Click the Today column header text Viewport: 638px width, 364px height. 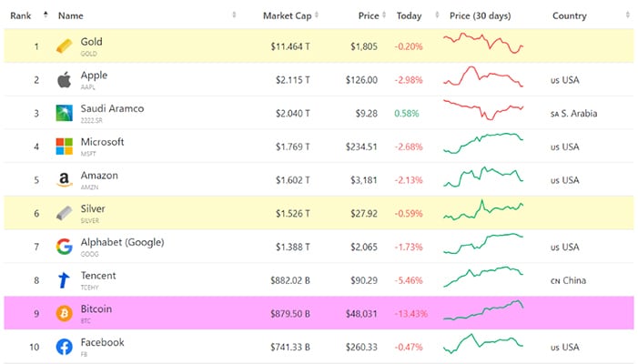click(x=409, y=15)
